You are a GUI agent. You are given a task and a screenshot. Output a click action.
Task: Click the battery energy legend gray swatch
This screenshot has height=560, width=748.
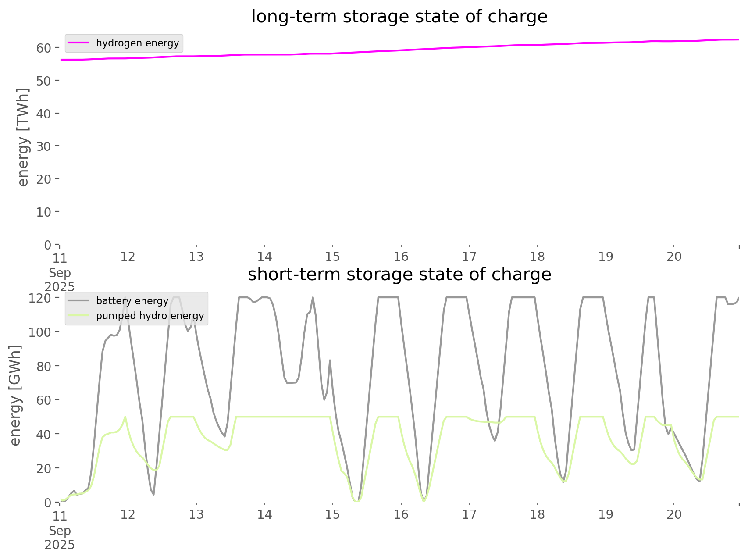tap(78, 301)
